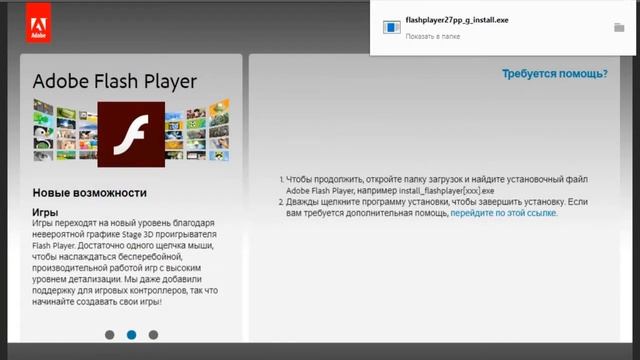Open downloads folder icon in popup
Screen dimensions: 640x360
tap(619, 27)
